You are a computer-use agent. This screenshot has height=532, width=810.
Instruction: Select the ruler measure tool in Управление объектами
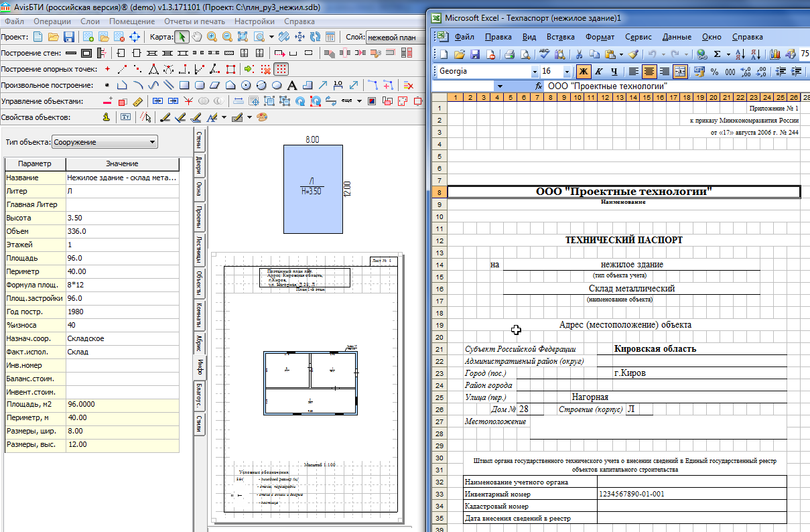click(138, 101)
